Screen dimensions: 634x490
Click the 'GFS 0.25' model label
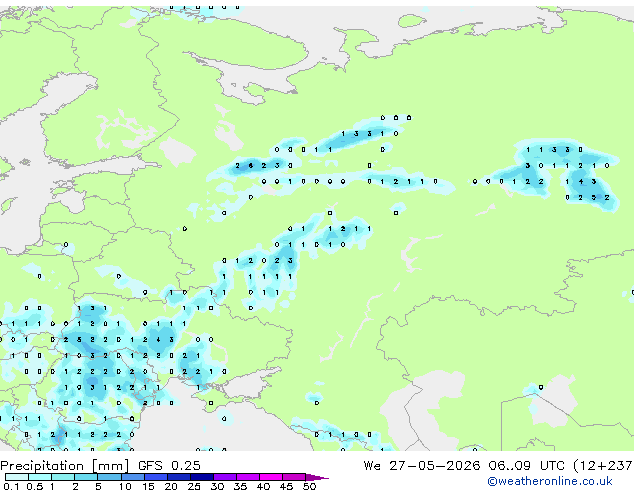169,466
